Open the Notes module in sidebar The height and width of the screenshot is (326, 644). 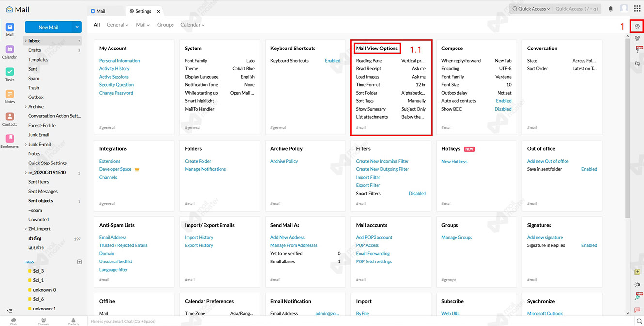click(x=10, y=97)
